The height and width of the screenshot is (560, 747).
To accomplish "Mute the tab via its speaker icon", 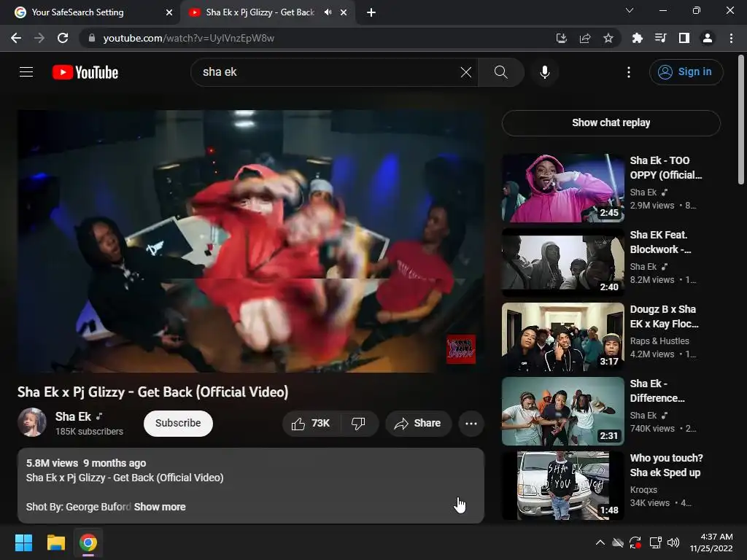I will 328,12.
